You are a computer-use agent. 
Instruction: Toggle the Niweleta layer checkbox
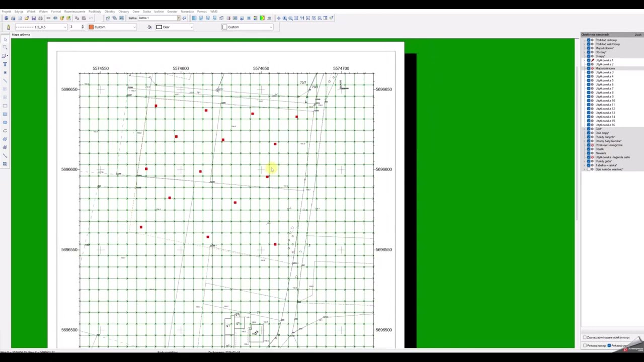click(589, 153)
